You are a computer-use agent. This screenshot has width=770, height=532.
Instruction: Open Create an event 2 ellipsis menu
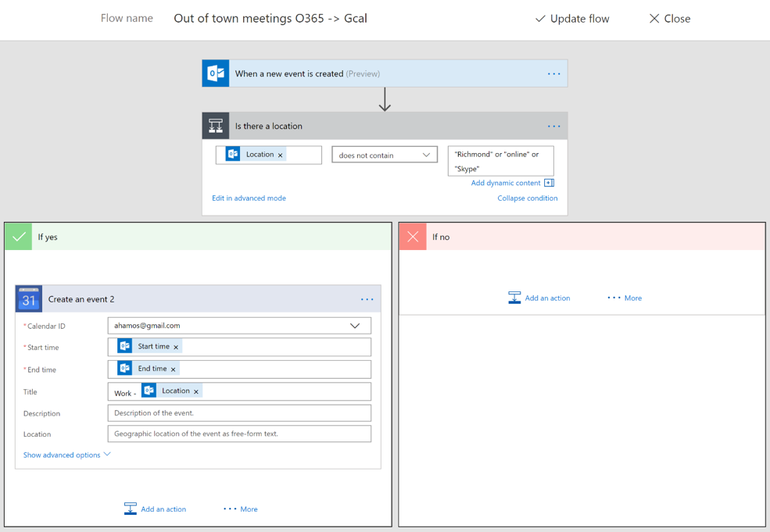367,299
